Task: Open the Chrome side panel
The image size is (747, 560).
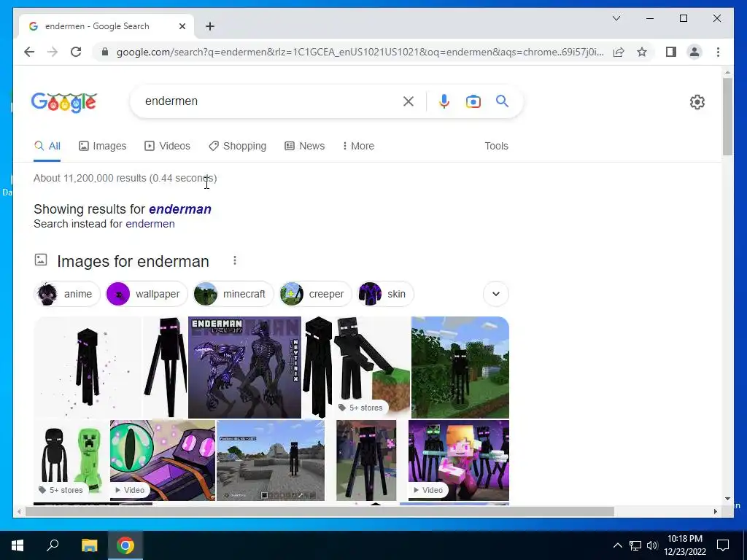Action: click(x=671, y=52)
